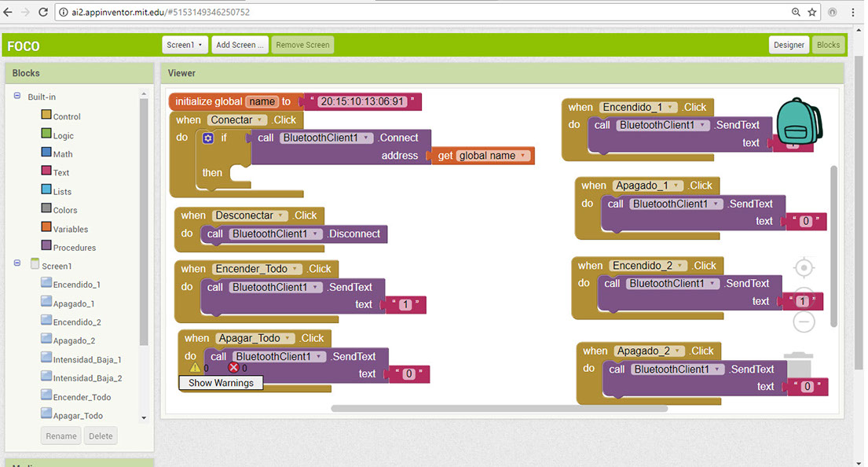This screenshot has height=467, width=868.
Task: Click text value 0 in Apagado_1 block
Action: pos(805,221)
